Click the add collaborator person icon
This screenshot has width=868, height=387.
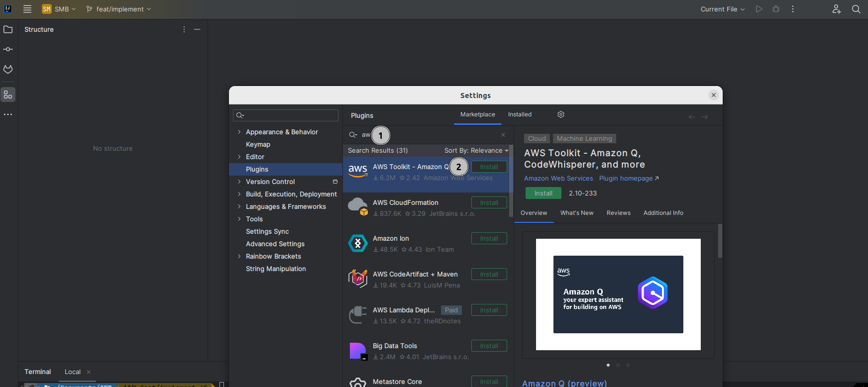pos(837,9)
